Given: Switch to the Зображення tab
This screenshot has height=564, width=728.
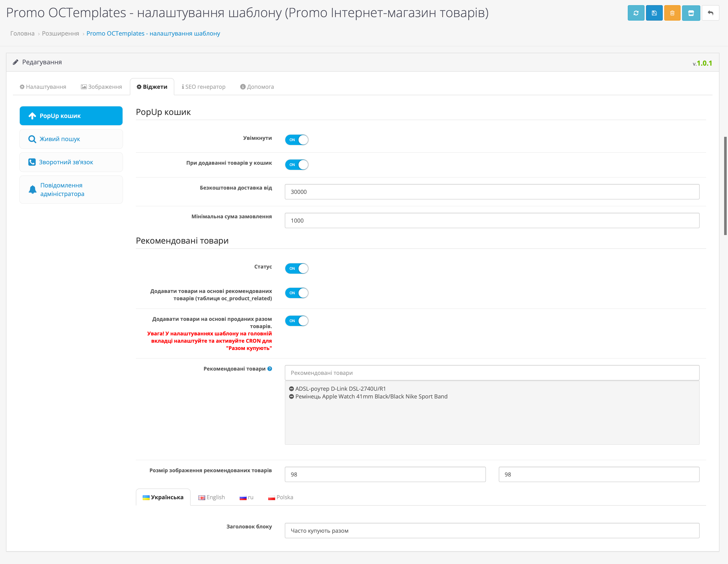Looking at the screenshot, I should [101, 87].
